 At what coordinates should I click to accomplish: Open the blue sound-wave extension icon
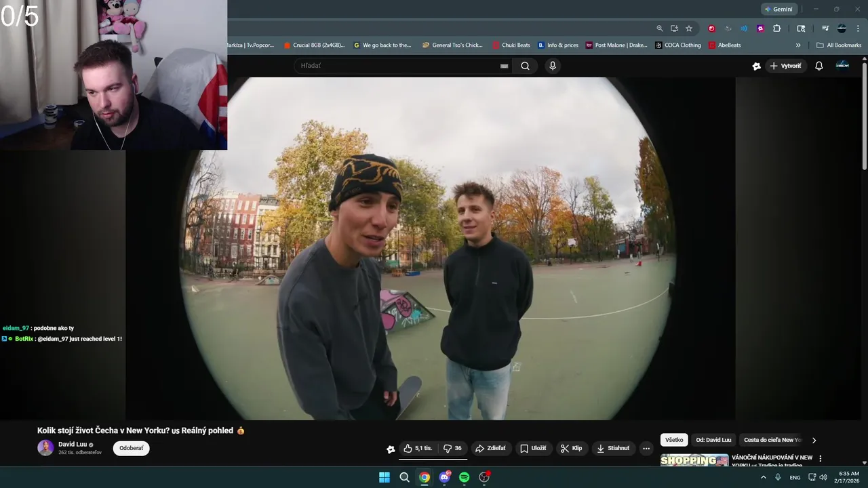744,28
